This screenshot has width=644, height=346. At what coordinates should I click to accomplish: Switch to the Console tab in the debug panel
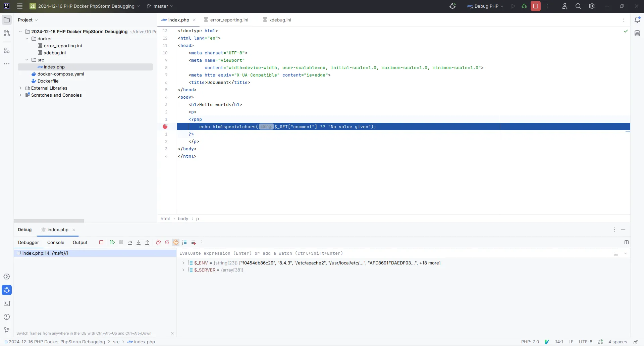(56, 242)
